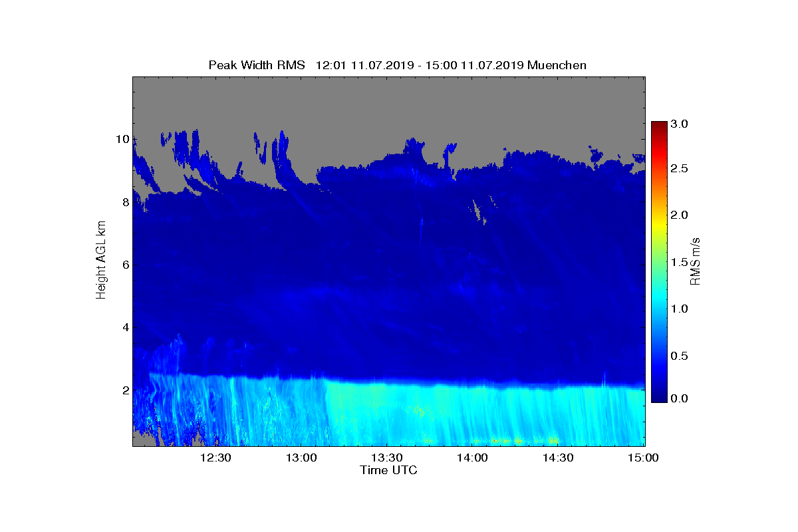
Task: Click the colorbar value 1.5
Action: [679, 263]
